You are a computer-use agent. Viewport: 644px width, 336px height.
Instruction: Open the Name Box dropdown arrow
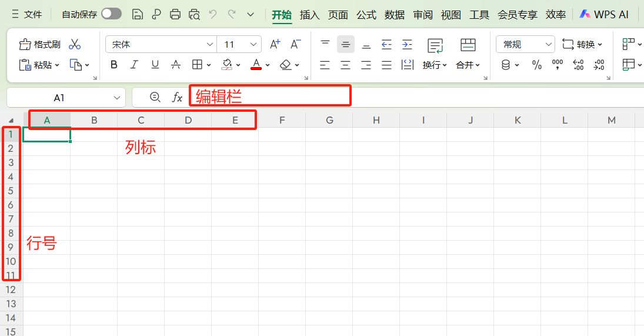coord(116,98)
